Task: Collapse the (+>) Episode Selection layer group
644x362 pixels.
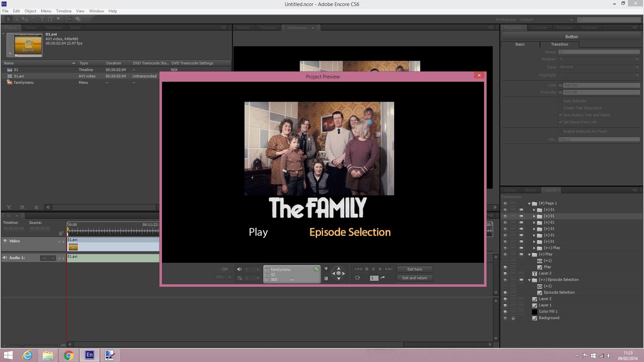Action: pos(530,280)
